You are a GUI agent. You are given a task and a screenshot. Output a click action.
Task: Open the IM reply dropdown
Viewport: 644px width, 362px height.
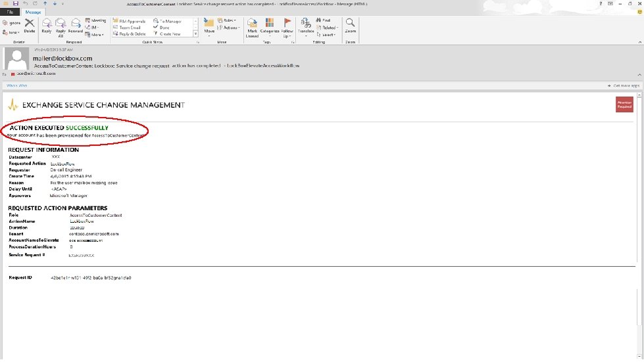click(x=92, y=28)
